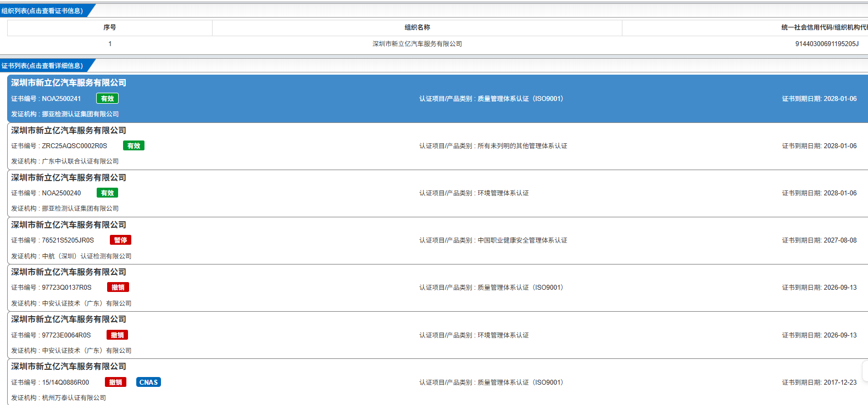Viewport: 868px width, 405px height.
Task: Open the company title of certificate 15/14Q0886R00
Action: point(69,367)
